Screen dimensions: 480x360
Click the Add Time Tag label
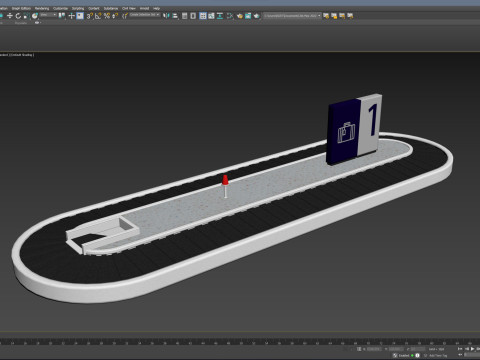(x=438, y=356)
